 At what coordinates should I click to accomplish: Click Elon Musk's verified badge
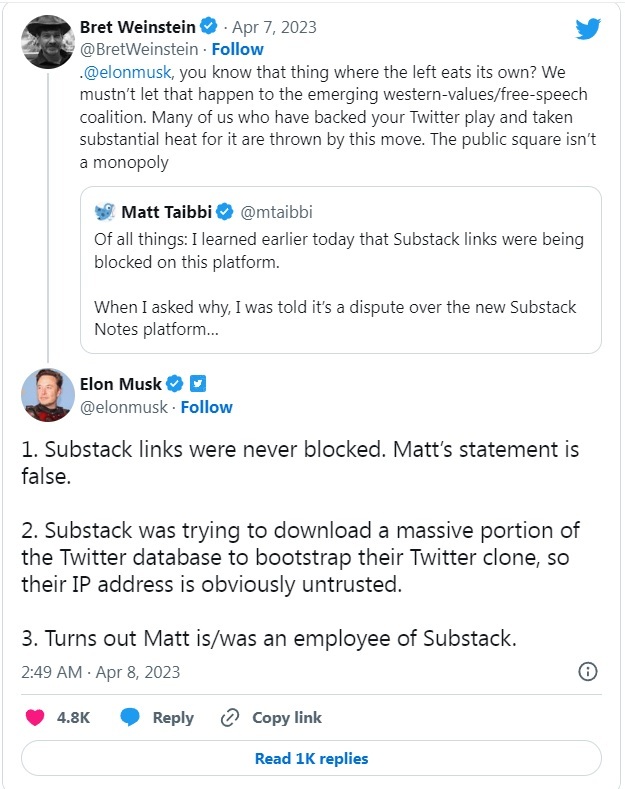174,383
